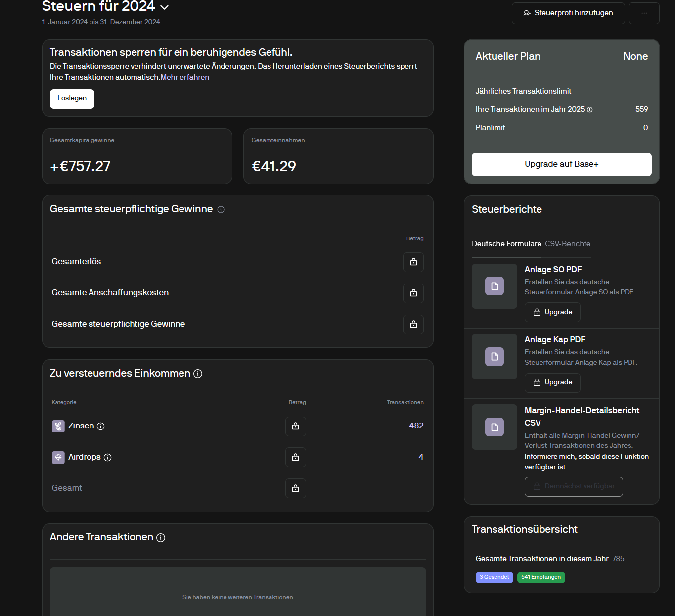Click lock icon next to Gesamterlös

click(x=413, y=262)
